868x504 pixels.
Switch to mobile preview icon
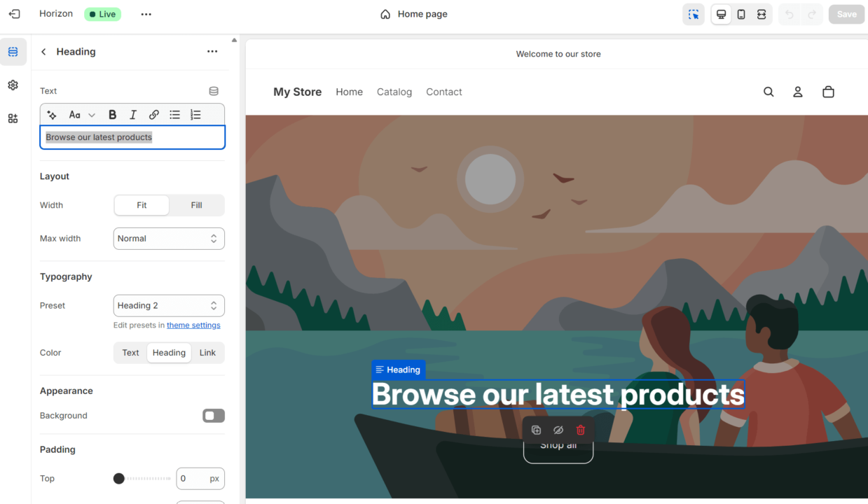740,14
